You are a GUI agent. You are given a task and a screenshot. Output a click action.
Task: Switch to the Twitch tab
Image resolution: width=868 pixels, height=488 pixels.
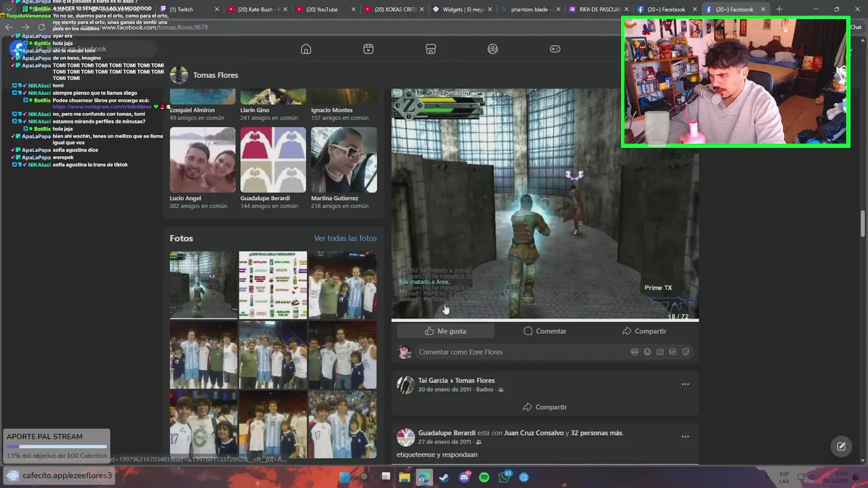(189, 9)
